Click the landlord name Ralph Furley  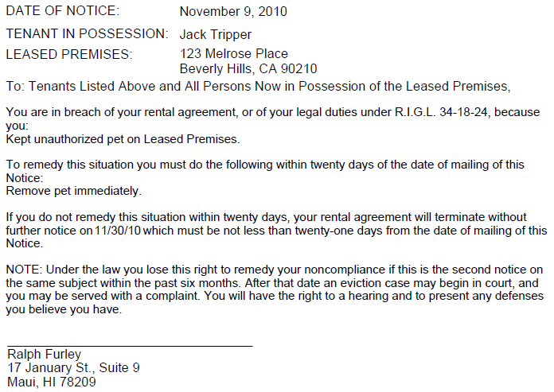coord(45,355)
